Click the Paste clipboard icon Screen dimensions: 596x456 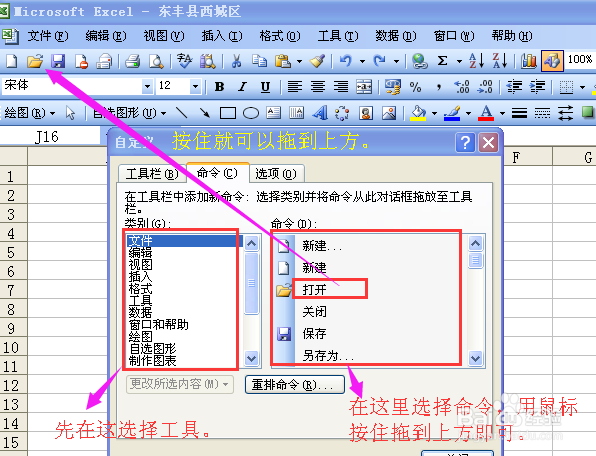point(283,61)
